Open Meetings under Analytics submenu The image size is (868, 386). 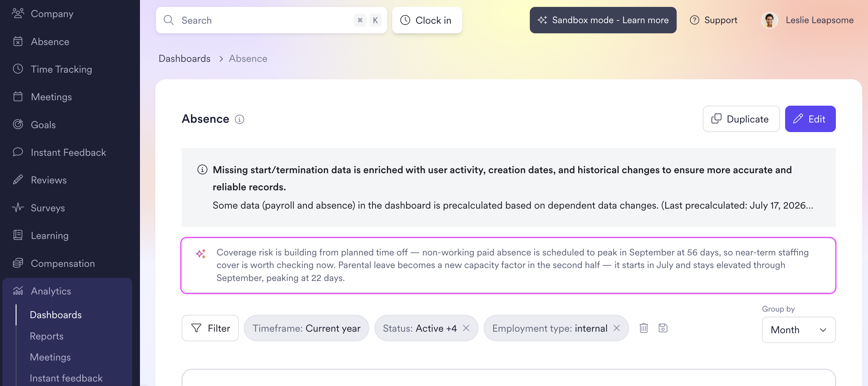50,357
